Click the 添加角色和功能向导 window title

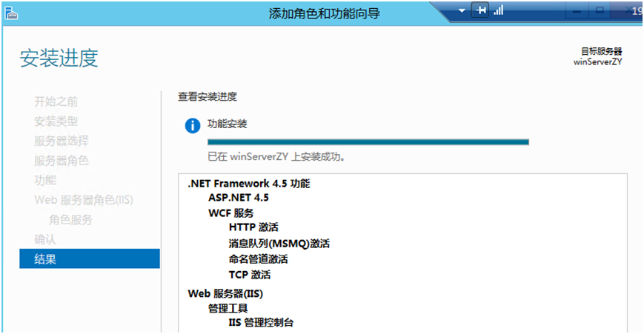[325, 13]
